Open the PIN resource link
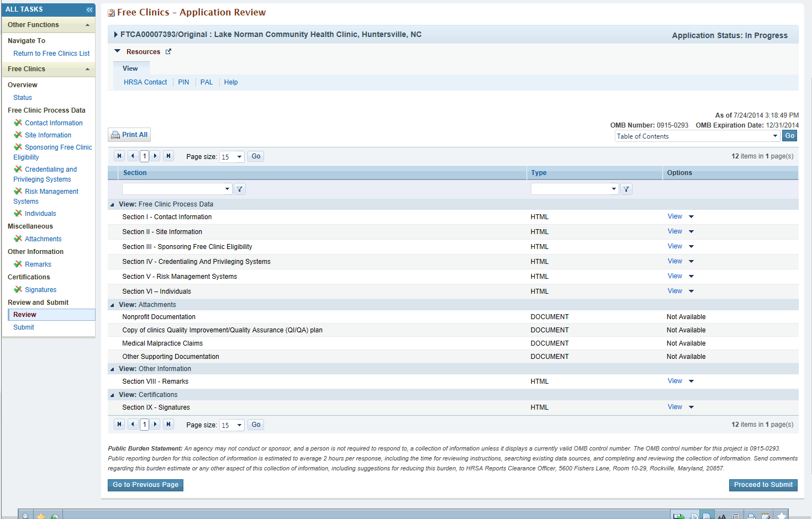This screenshot has width=812, height=519. click(x=183, y=82)
